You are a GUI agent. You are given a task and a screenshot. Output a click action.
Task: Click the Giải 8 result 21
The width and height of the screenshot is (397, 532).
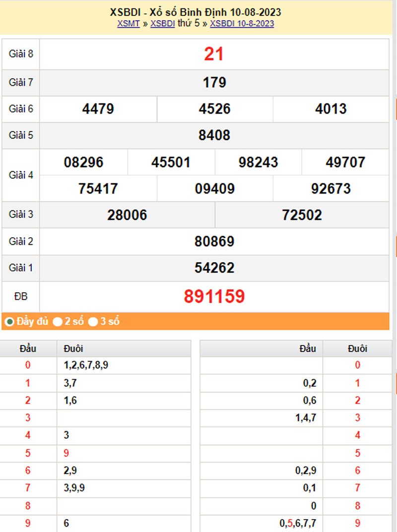214,54
